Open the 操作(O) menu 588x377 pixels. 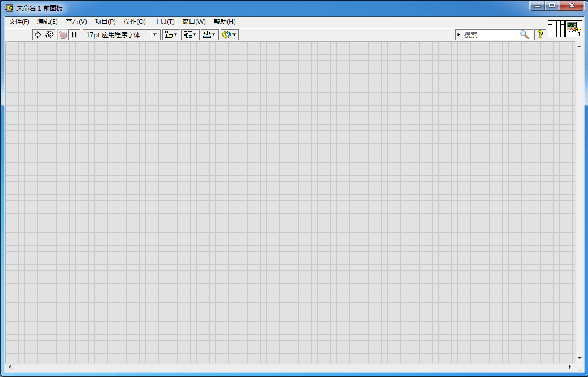tap(135, 22)
